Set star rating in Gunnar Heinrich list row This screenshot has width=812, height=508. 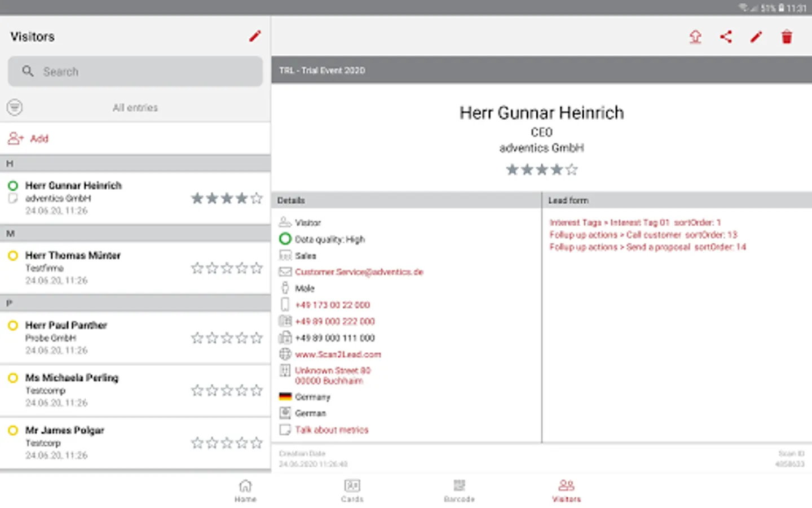click(227, 198)
